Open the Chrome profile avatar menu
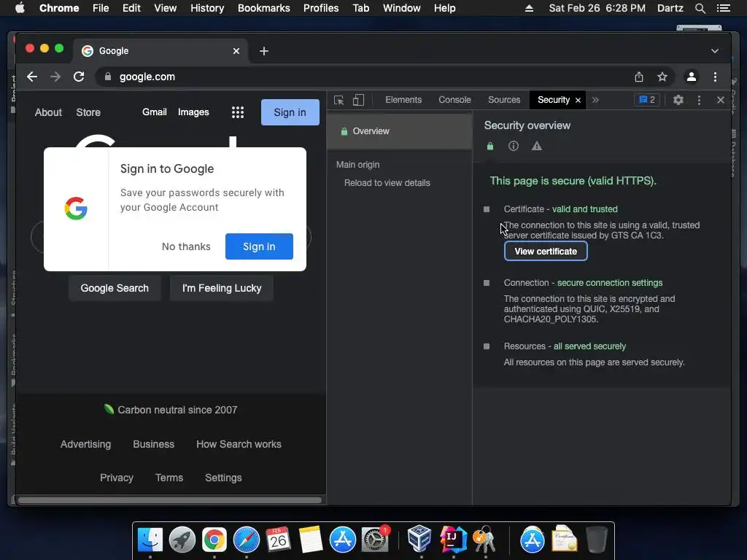Viewport: 747px width, 560px height. [x=692, y=77]
